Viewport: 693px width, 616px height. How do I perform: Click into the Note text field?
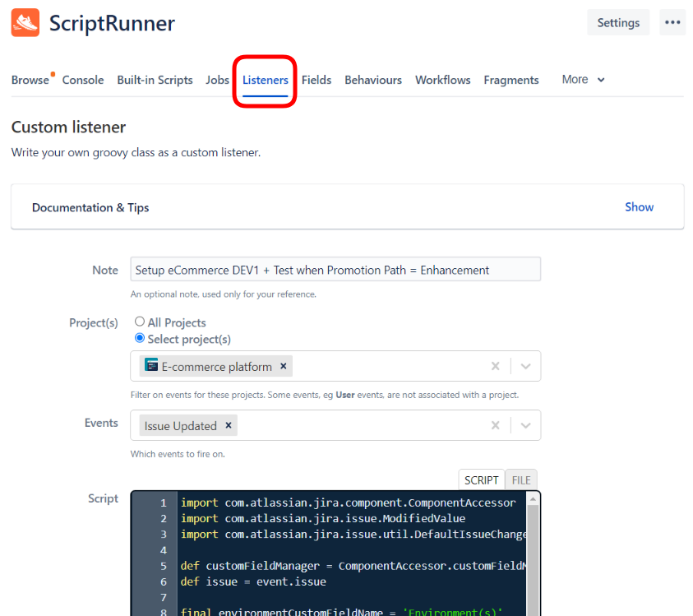pyautogui.click(x=335, y=270)
